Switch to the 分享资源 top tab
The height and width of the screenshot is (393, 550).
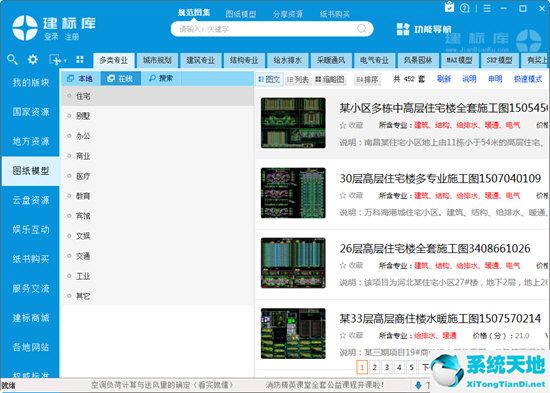point(288,14)
